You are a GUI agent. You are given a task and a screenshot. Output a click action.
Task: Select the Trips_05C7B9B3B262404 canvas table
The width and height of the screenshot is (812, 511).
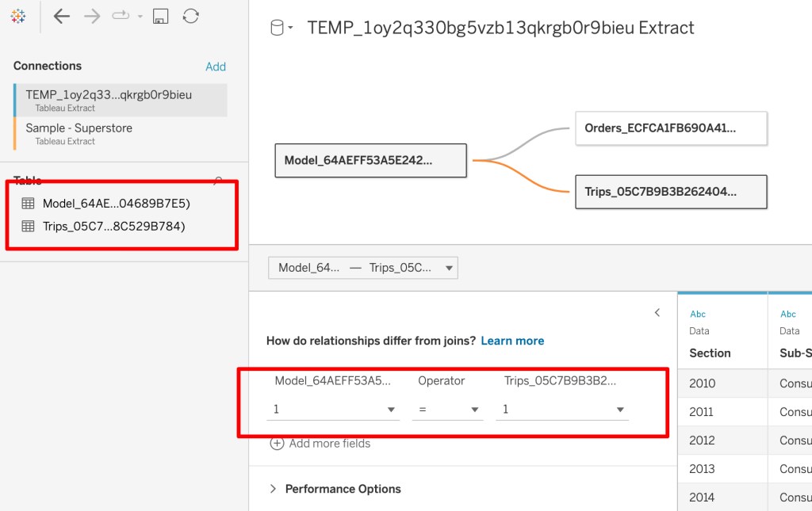click(671, 192)
